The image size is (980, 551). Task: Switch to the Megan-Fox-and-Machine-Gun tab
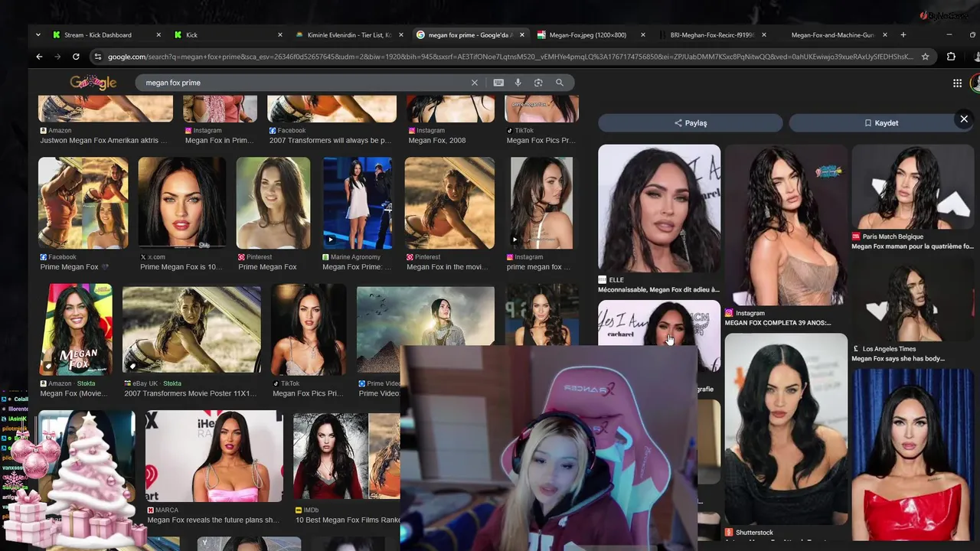click(x=833, y=34)
